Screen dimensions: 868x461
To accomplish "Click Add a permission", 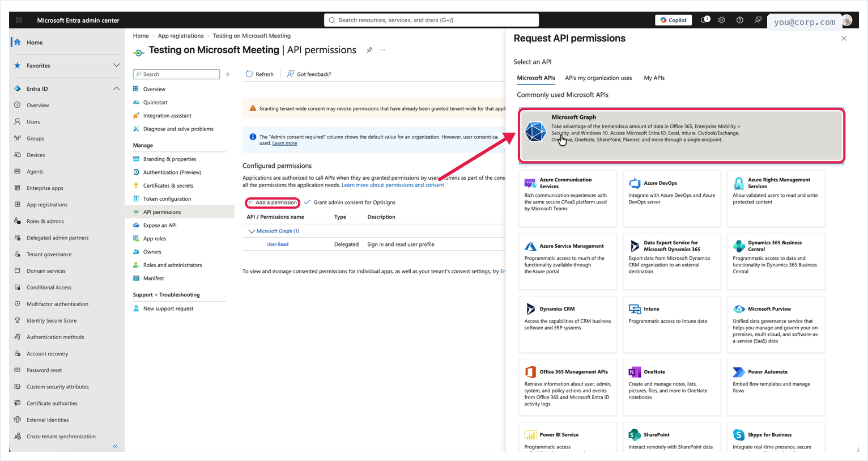I will click(273, 202).
